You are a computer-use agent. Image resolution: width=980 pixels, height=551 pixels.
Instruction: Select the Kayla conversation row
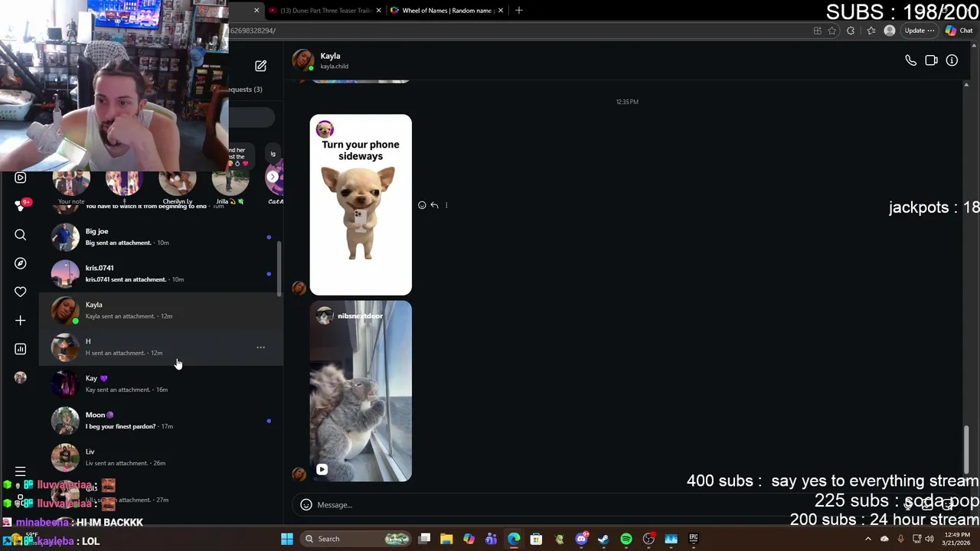point(161,310)
